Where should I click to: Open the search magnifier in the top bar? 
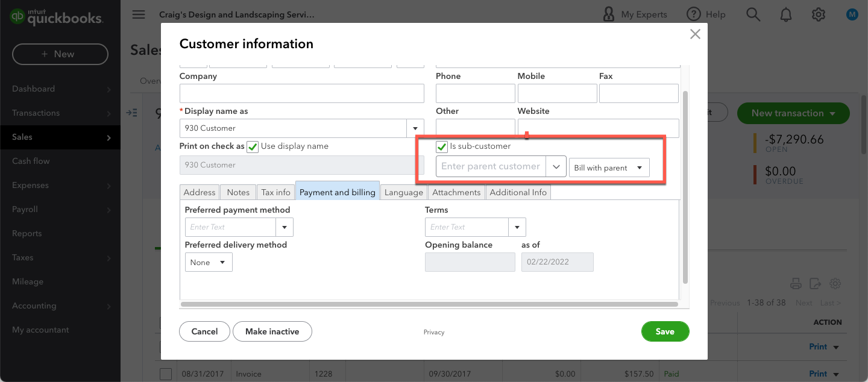click(753, 14)
